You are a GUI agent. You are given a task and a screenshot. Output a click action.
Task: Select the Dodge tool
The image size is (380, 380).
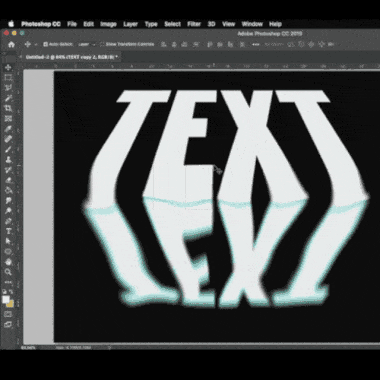[x=9, y=211]
